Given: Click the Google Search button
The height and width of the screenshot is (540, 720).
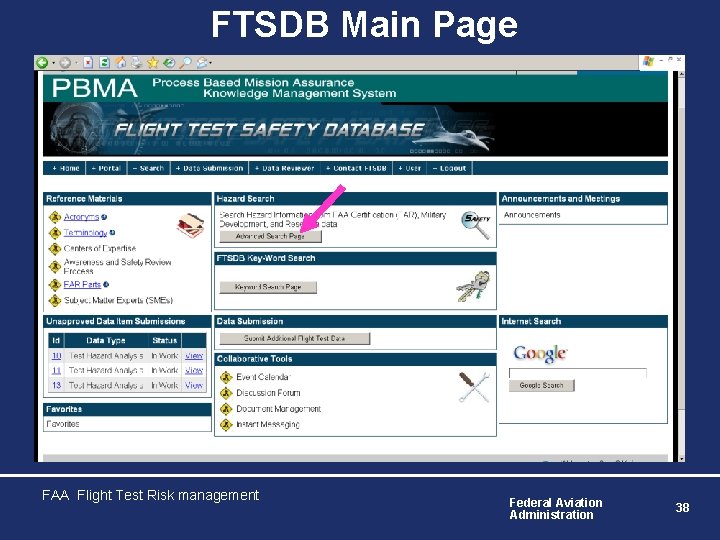Looking at the screenshot, I should click(x=541, y=385).
